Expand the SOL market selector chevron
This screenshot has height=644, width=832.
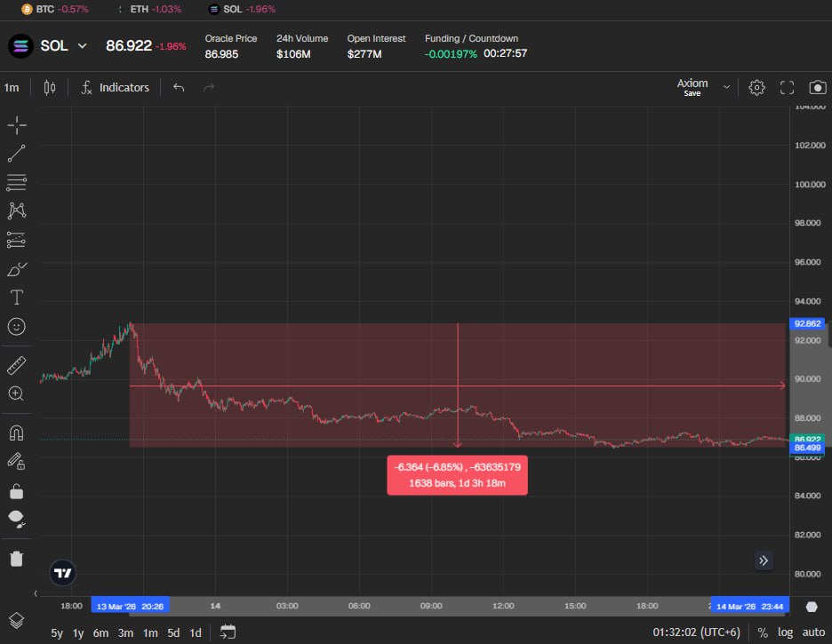(x=83, y=46)
